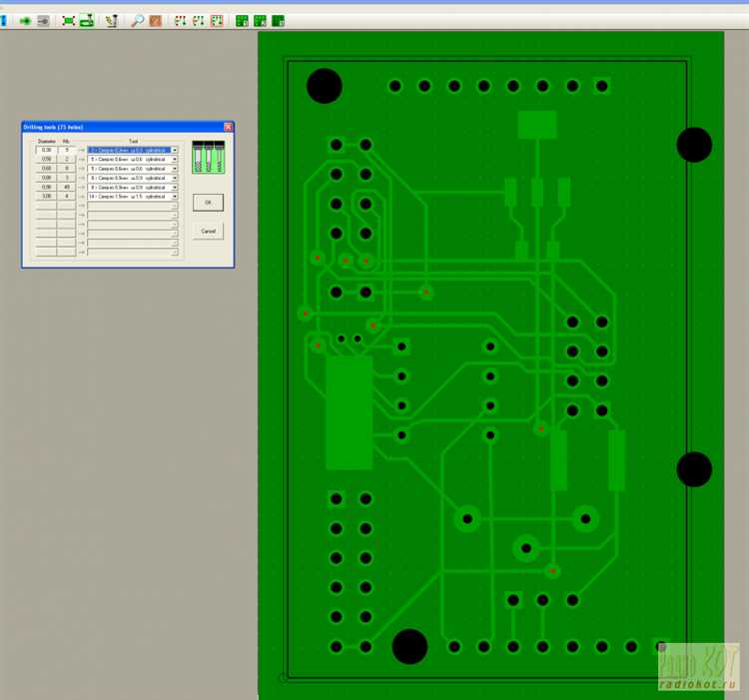749x700 pixels.
Task: Click the milling machine toolbar icon
Action: pyautogui.click(x=87, y=21)
